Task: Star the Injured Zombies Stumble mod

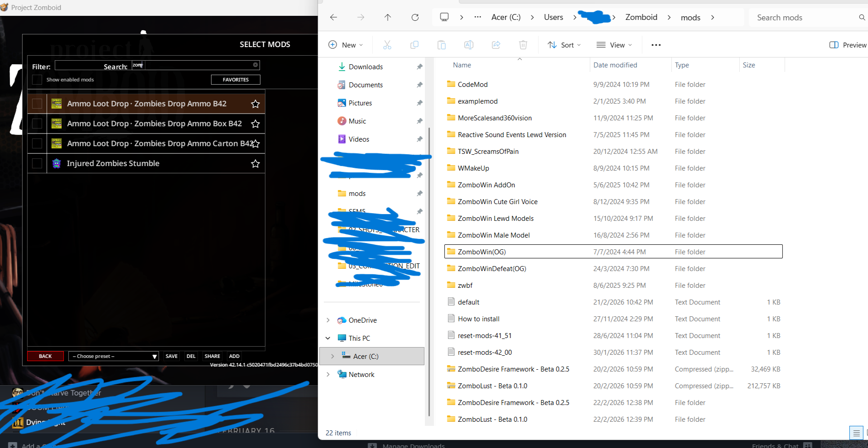Action: (256, 164)
